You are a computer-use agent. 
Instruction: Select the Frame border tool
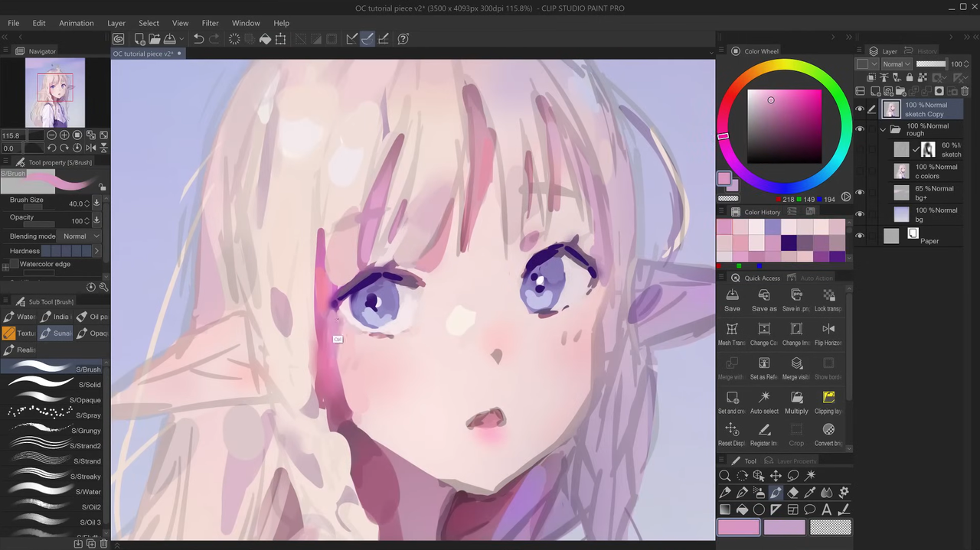pyautogui.click(x=792, y=509)
